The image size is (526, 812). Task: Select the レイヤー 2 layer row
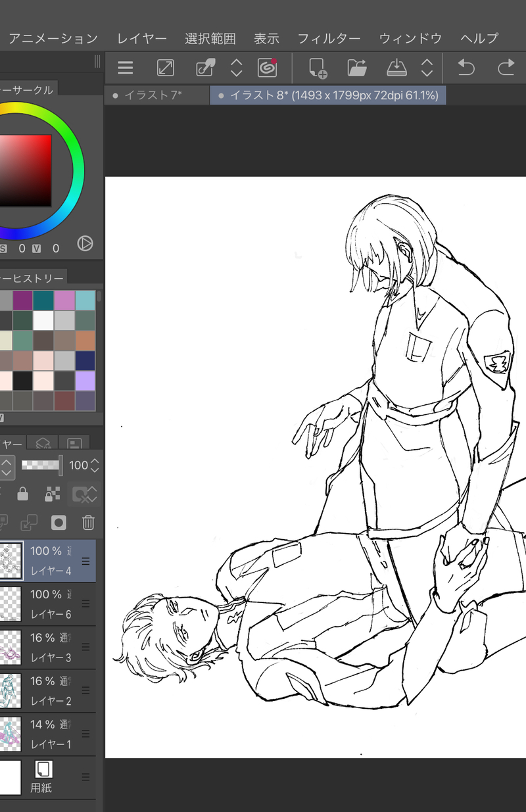(x=48, y=691)
